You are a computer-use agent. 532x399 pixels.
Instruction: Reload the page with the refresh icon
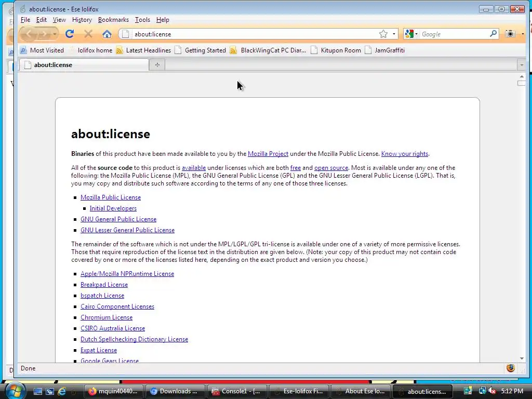click(x=70, y=34)
